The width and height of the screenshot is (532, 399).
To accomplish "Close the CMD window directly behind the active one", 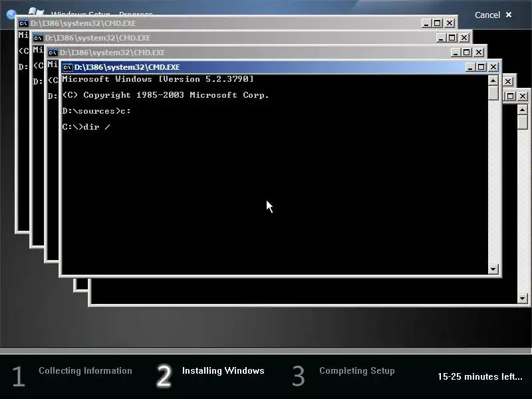I will [x=479, y=53].
